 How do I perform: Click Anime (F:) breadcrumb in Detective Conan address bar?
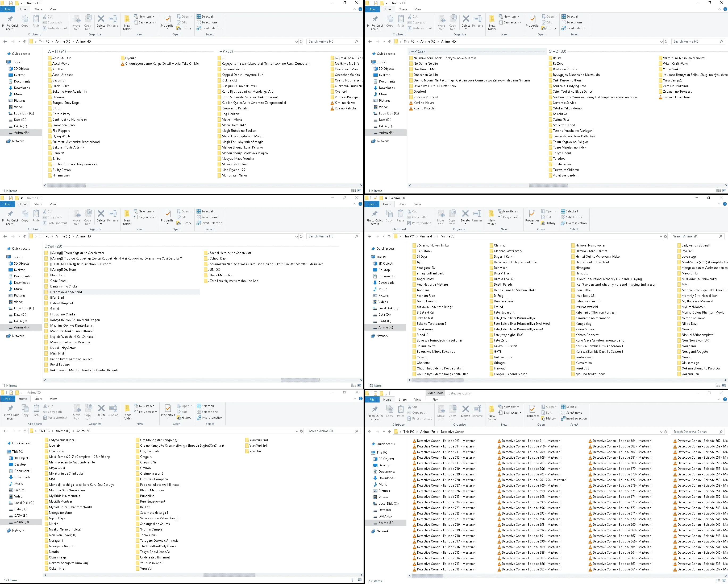(427, 431)
